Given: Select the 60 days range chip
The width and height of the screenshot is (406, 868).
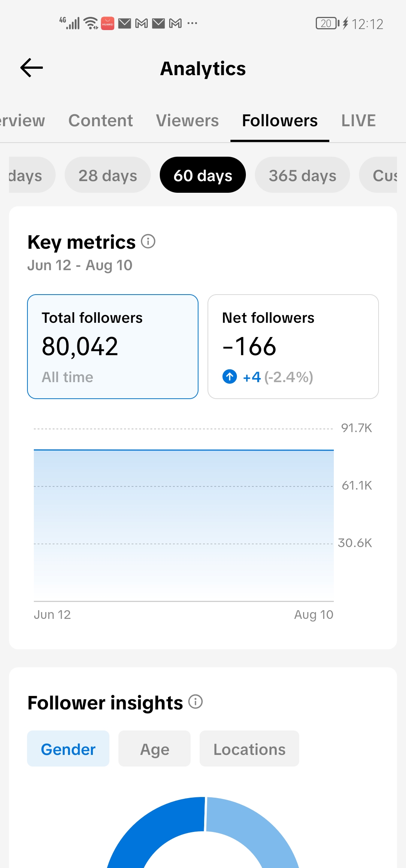Looking at the screenshot, I should [x=203, y=175].
